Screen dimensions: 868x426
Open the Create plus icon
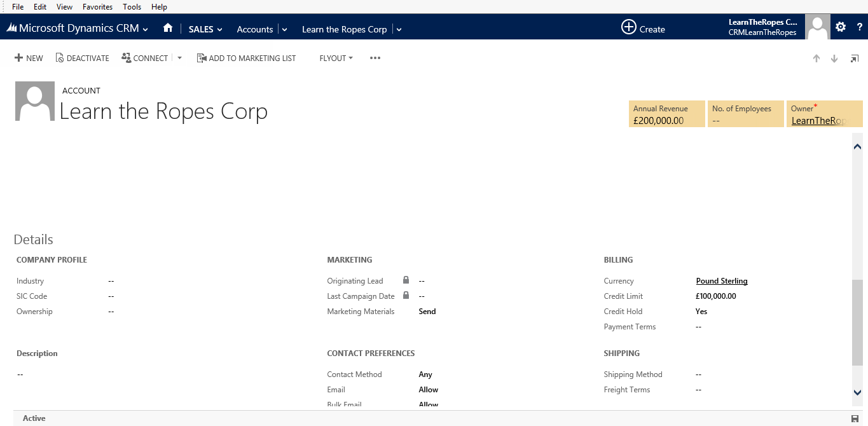coord(629,27)
